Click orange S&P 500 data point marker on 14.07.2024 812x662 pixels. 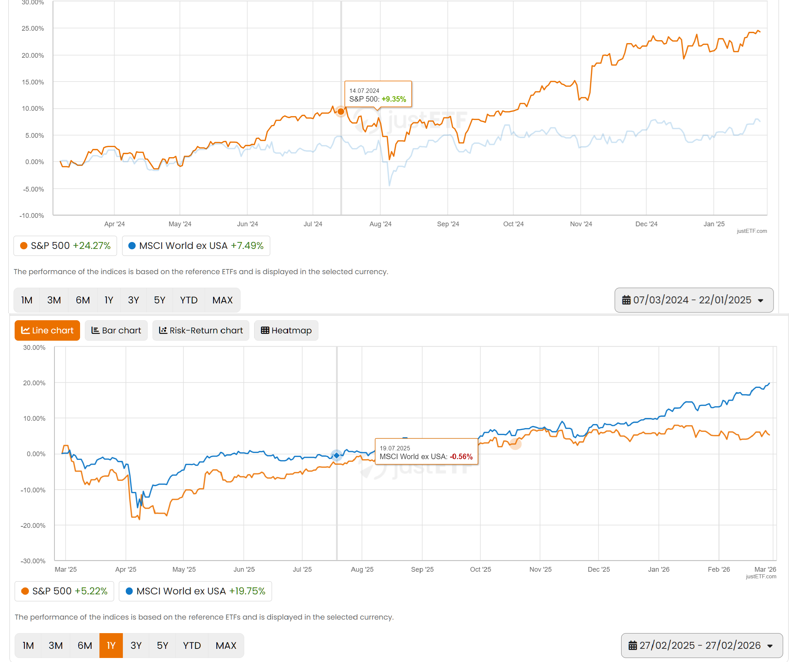coord(341,111)
